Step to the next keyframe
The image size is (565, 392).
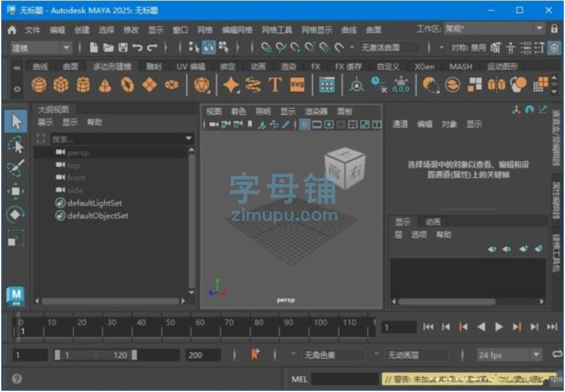(517, 327)
